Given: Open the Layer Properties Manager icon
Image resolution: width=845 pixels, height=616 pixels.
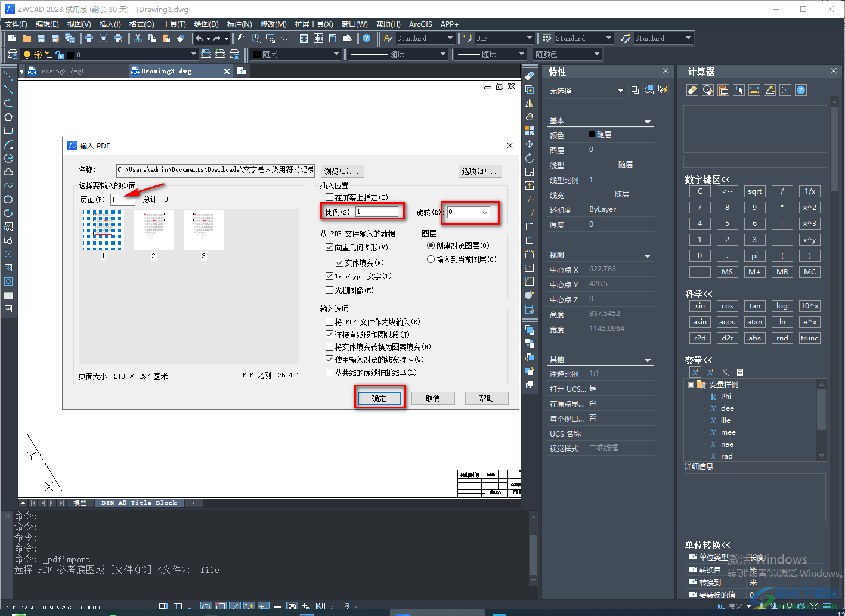Looking at the screenshot, I should (x=12, y=54).
